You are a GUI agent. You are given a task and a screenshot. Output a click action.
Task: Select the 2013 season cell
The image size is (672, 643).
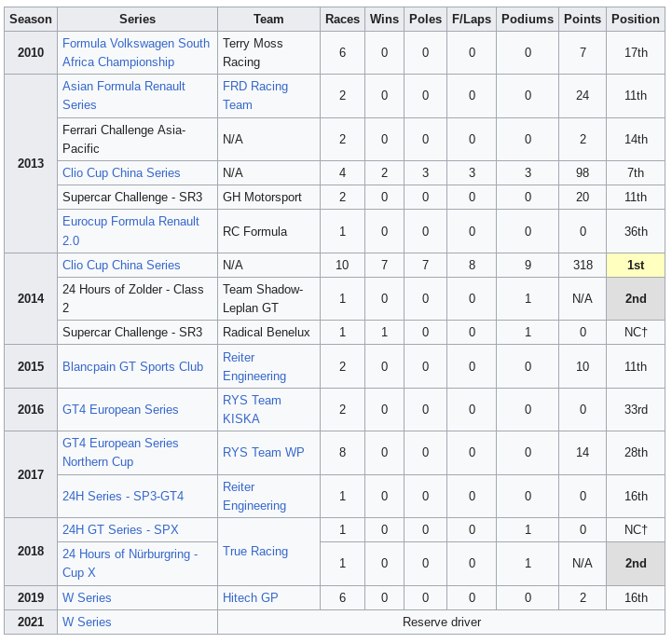31,164
